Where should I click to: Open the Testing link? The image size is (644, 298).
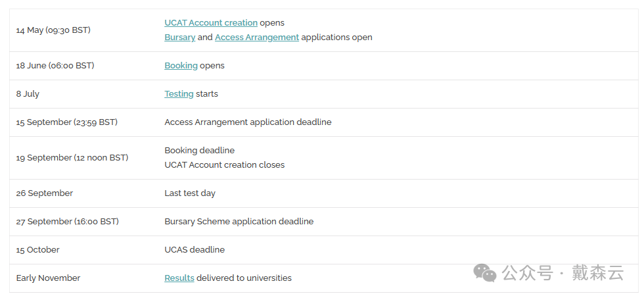click(179, 94)
